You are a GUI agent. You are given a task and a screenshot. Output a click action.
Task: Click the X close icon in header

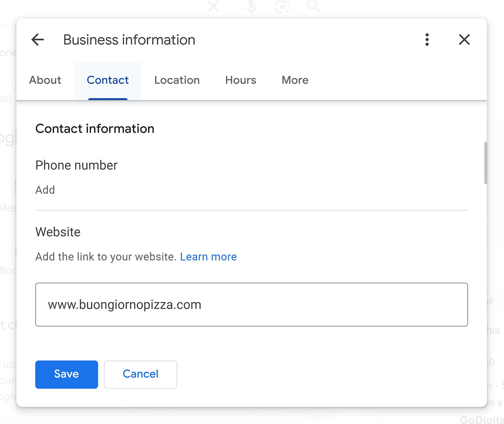(x=464, y=39)
